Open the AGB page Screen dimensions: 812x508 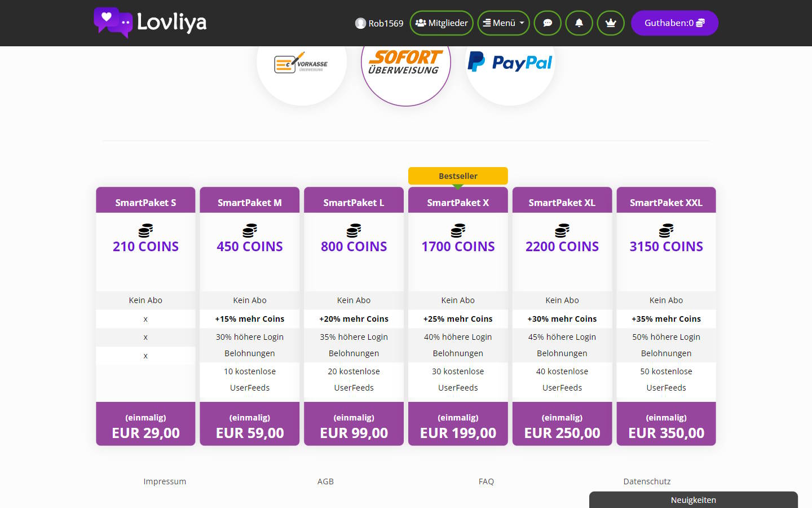point(325,481)
